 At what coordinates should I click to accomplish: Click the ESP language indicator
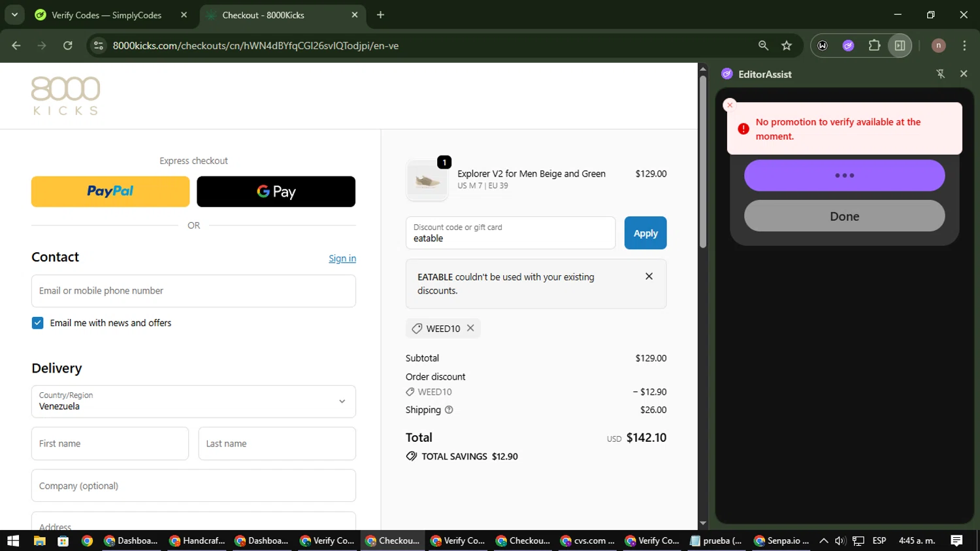[x=879, y=541]
